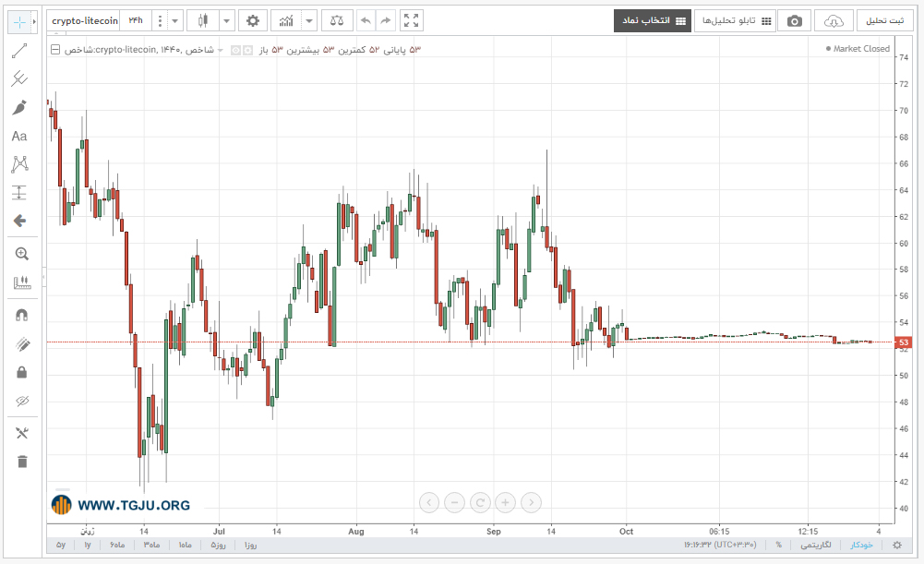Open تابلو تحلیل‌ها analysis board
Screen dimensions: 924x564
(x=735, y=21)
